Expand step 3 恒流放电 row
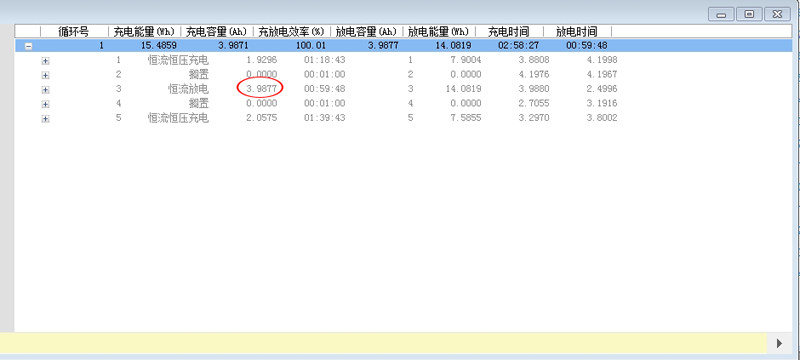The width and height of the screenshot is (800, 360). point(45,90)
